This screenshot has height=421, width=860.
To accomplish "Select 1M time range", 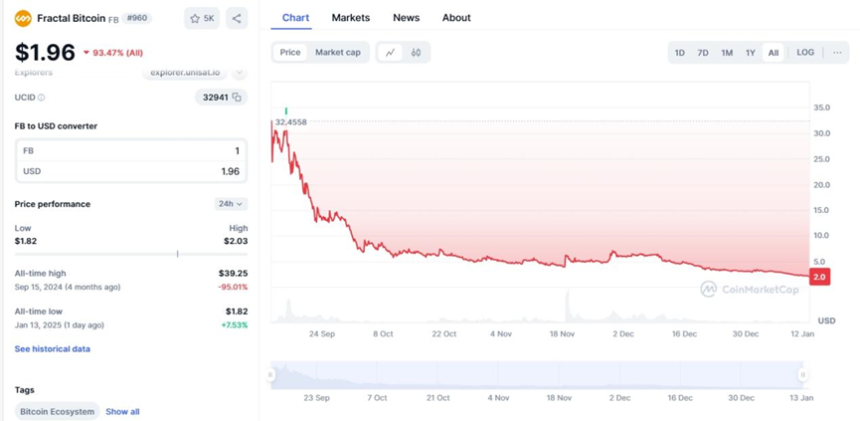I will click(x=727, y=53).
